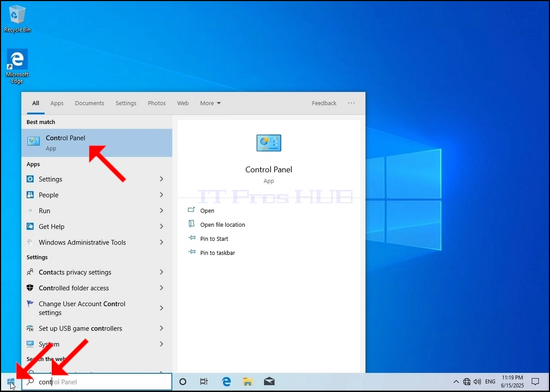550x392 pixels.
Task: Click the ENG language indicator
Action: [490, 381]
